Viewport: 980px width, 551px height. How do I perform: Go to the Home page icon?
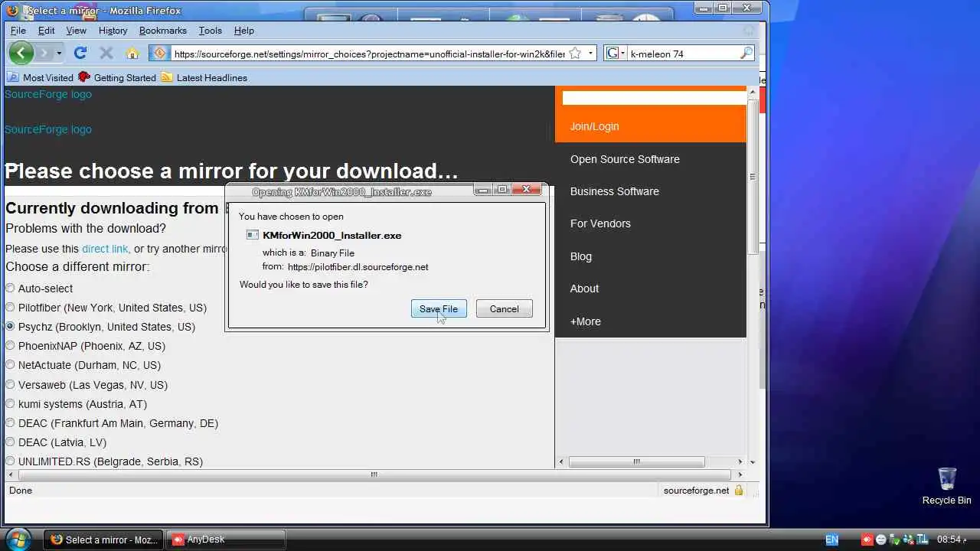click(x=132, y=53)
